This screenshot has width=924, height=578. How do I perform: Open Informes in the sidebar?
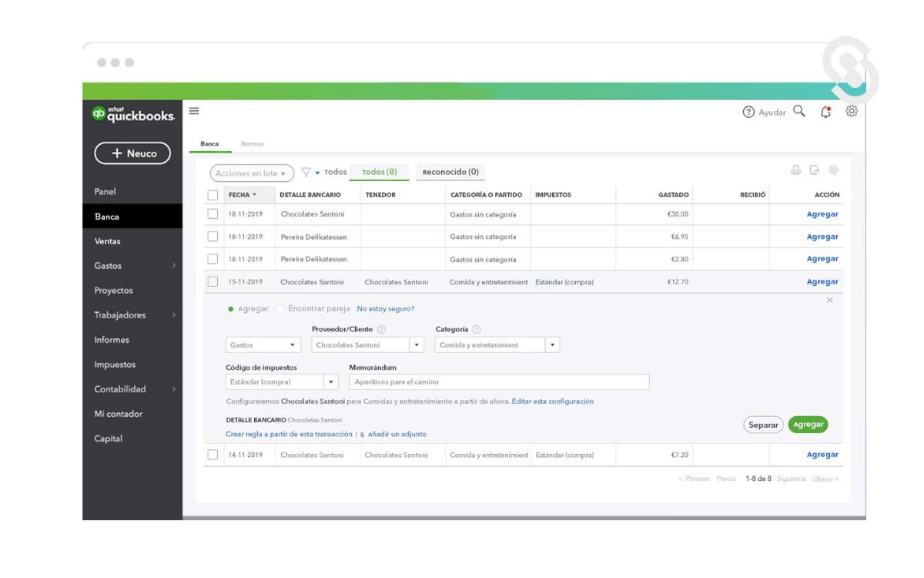pyautogui.click(x=112, y=340)
